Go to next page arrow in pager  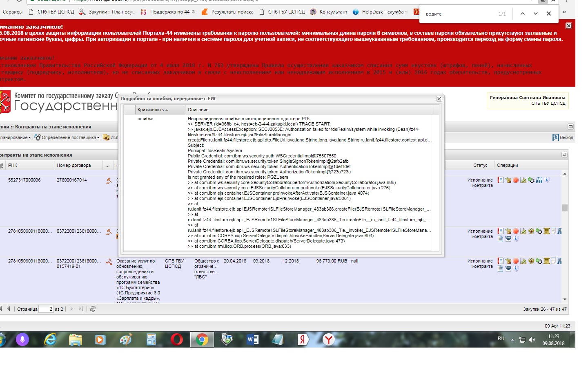pyautogui.click(x=72, y=309)
